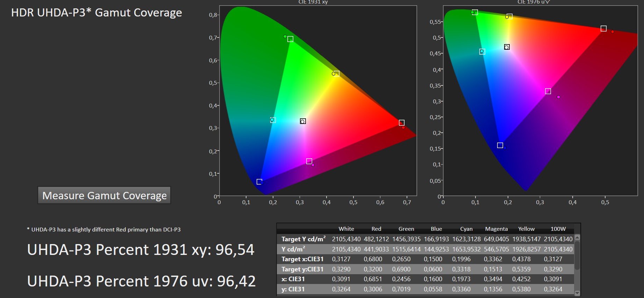Select the red target square in CIE 1976 chart

(x=603, y=29)
